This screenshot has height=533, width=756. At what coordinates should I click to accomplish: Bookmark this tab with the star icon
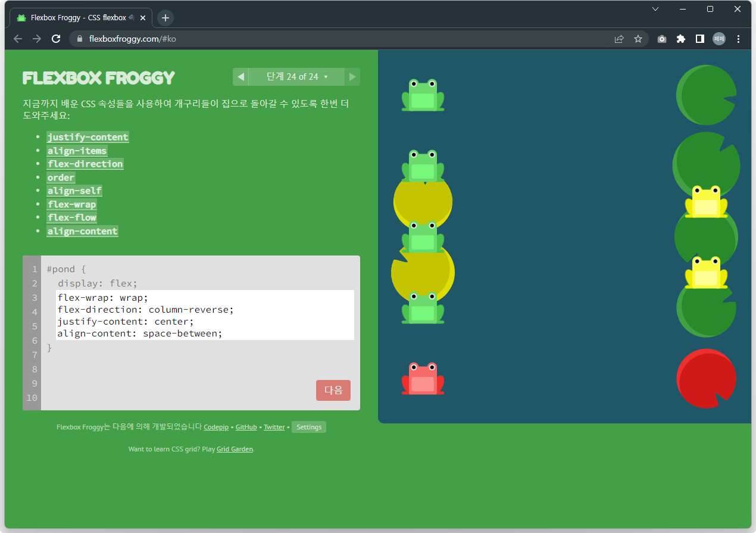pyautogui.click(x=638, y=39)
